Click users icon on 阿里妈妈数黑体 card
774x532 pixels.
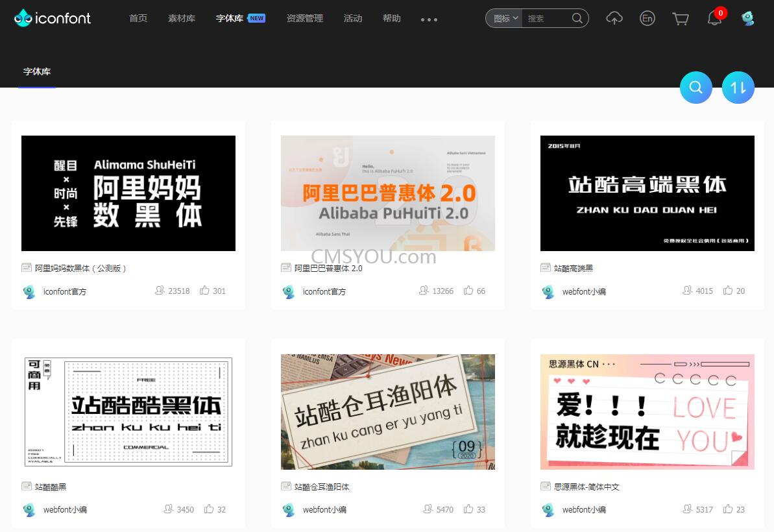point(160,290)
